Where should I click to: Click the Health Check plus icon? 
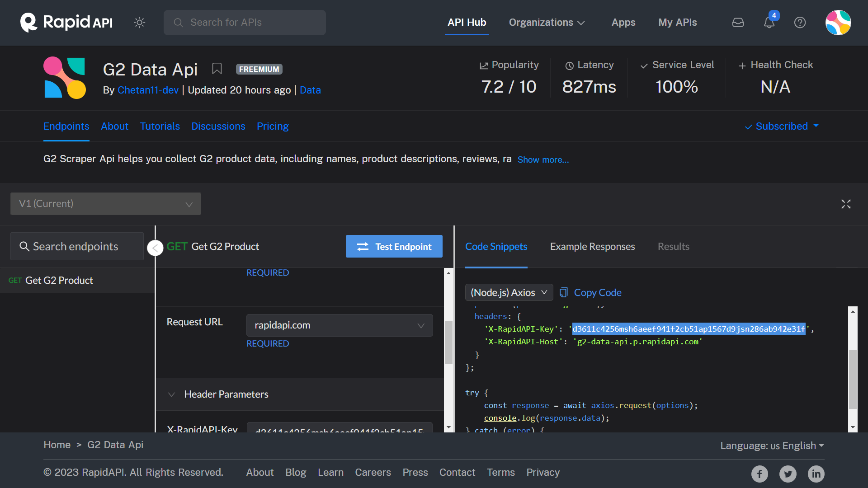tap(742, 66)
